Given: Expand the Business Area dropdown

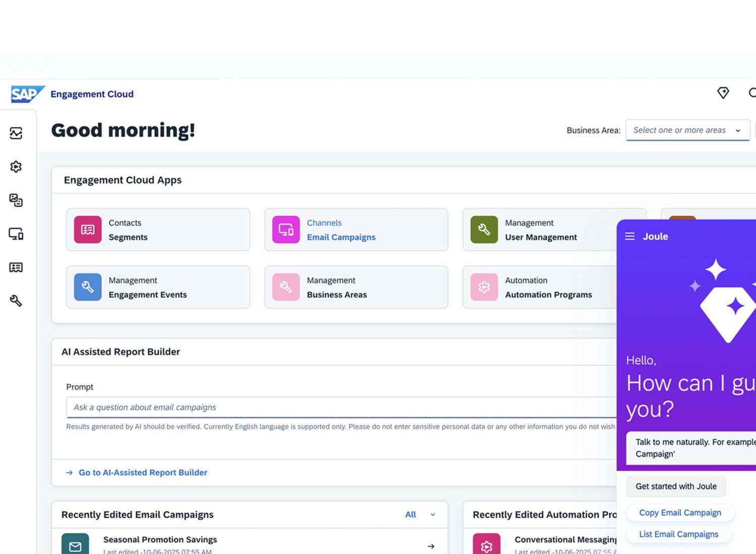Looking at the screenshot, I should pyautogui.click(x=687, y=130).
